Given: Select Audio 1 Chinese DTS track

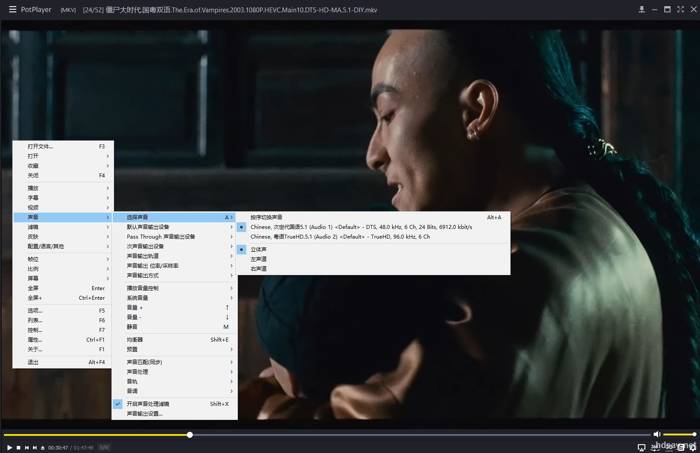Looking at the screenshot, I should pos(373,227).
